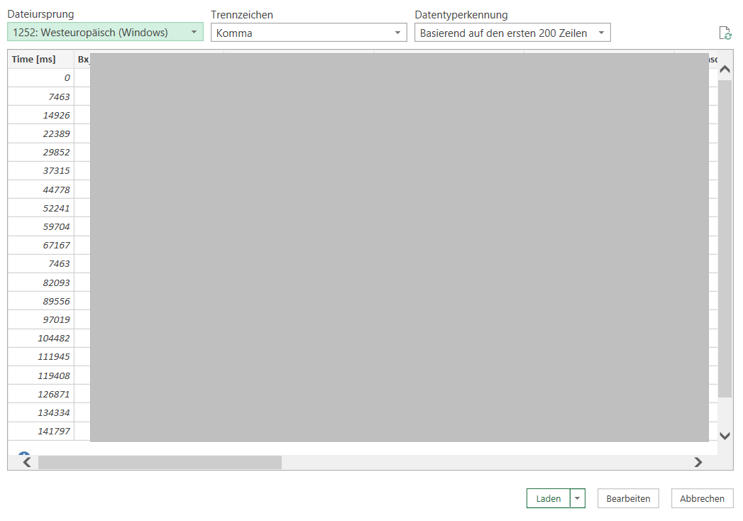Open the Trennzeichen dropdown showing Komma
Screen dimensions: 743x521
click(x=308, y=33)
